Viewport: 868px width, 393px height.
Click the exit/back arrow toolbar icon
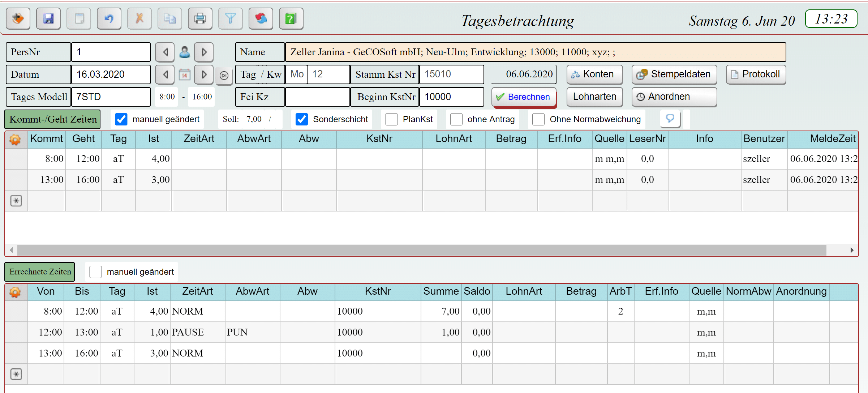click(x=18, y=19)
